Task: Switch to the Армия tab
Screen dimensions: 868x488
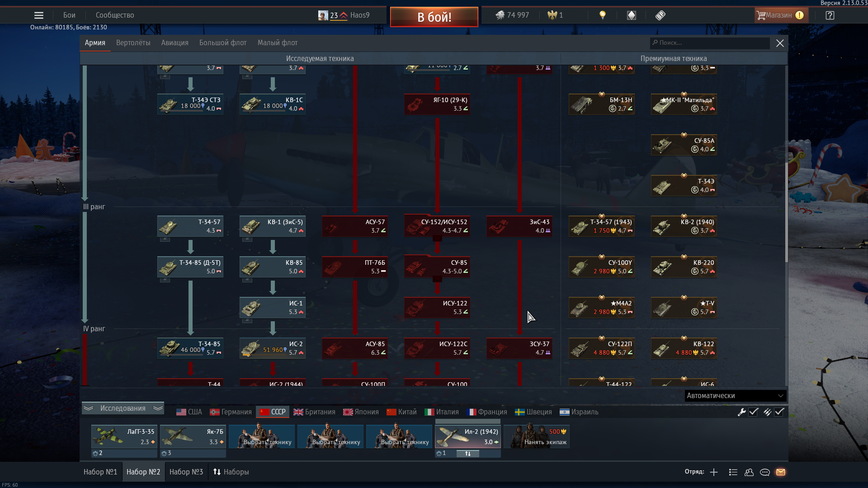Action: tap(95, 43)
